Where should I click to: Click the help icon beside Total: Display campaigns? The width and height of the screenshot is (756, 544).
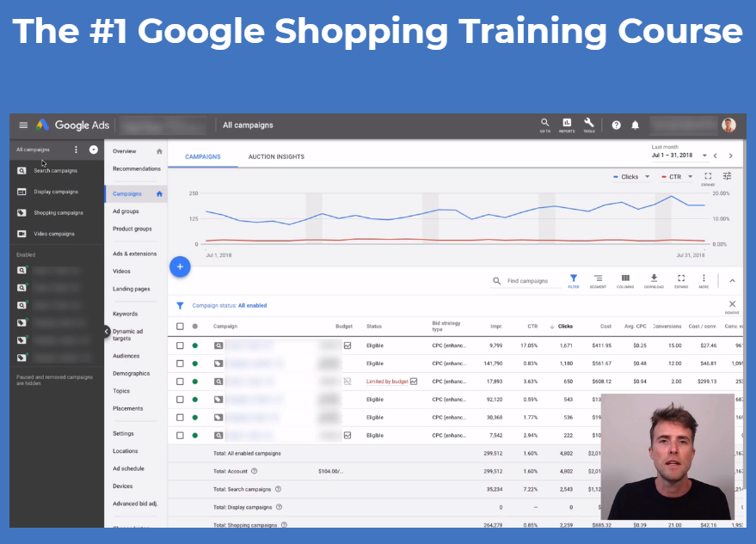tap(280, 507)
